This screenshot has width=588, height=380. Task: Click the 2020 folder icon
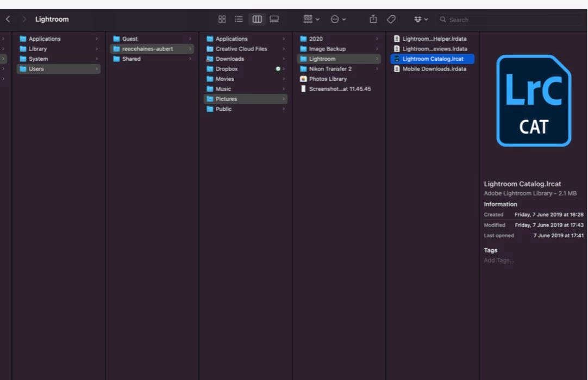click(303, 39)
